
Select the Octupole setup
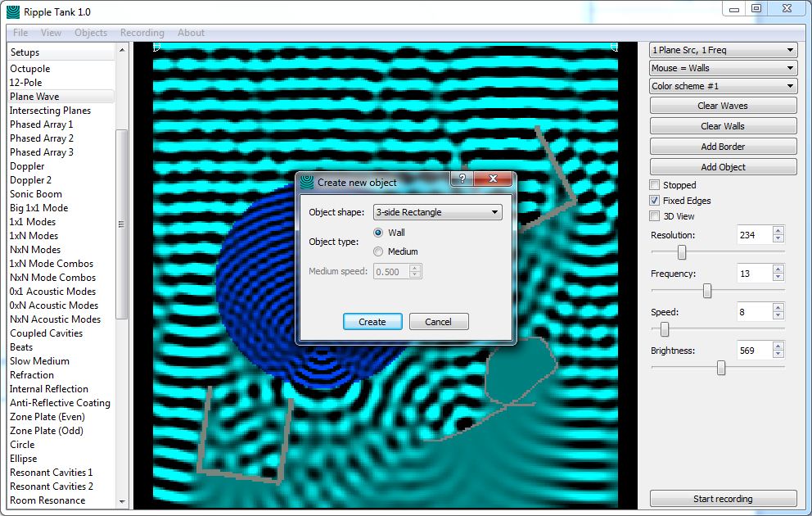(x=30, y=68)
